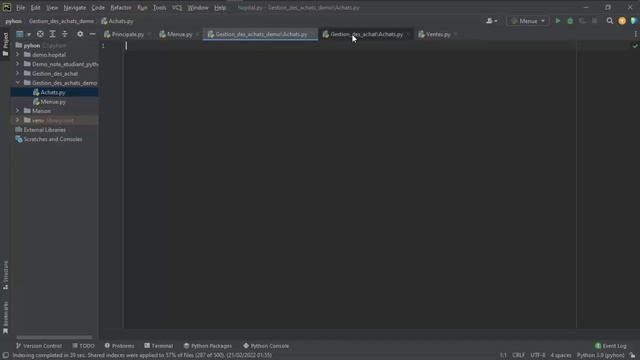This screenshot has width=640, height=360.
Task: Open the project view mode dropdown
Action: pos(23,34)
